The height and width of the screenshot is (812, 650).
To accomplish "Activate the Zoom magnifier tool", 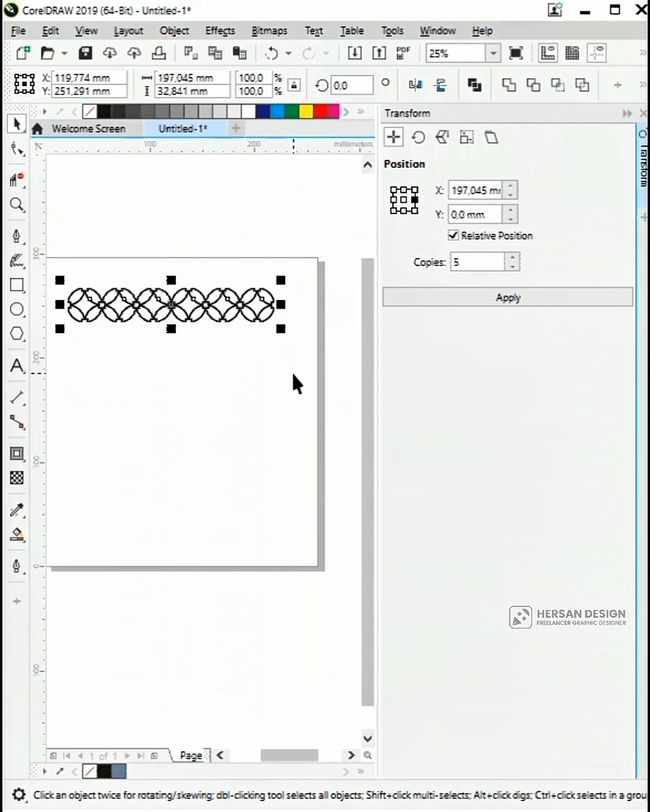I will tap(17, 205).
